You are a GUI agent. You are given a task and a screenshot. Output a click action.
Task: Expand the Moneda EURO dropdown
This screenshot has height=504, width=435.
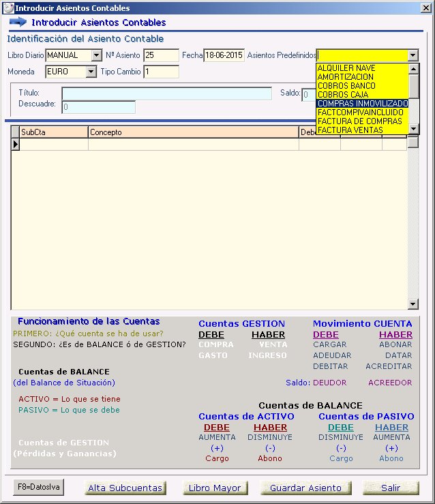(x=91, y=72)
